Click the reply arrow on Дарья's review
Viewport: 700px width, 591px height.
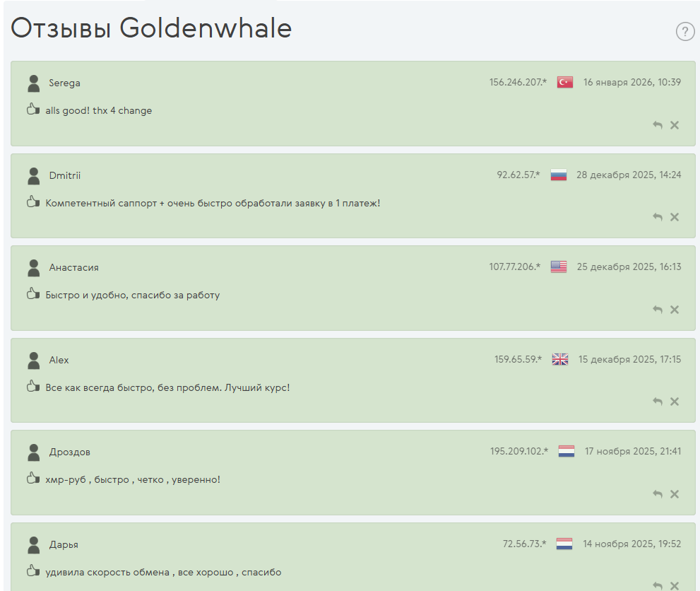[656, 585]
